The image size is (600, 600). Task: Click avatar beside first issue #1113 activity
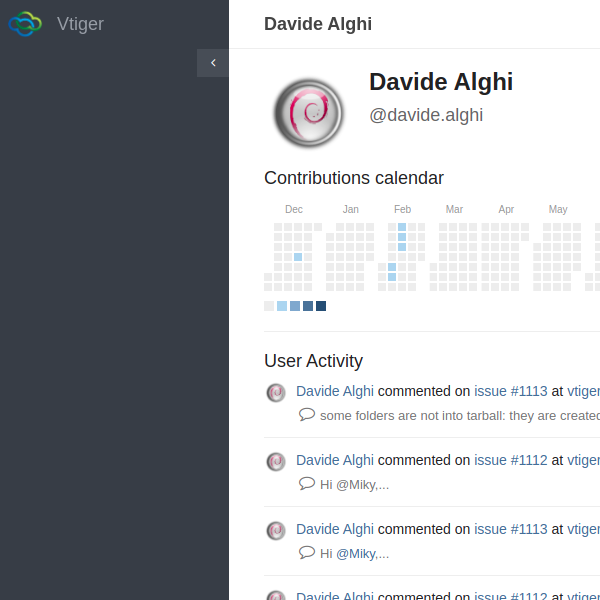276,393
